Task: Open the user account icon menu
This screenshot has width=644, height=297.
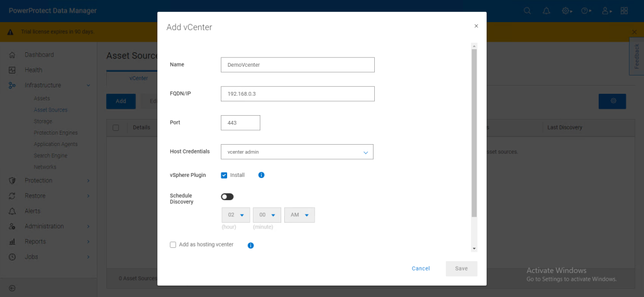Action: point(606,11)
